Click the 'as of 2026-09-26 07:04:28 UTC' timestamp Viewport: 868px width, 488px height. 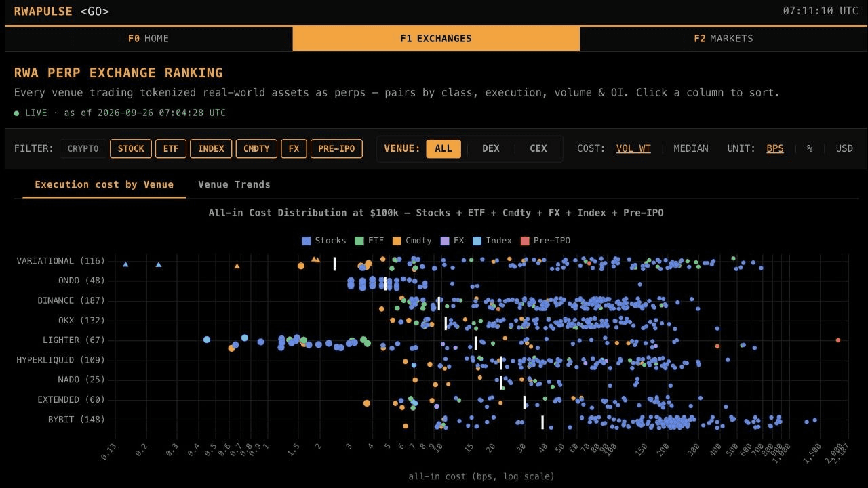pos(145,113)
